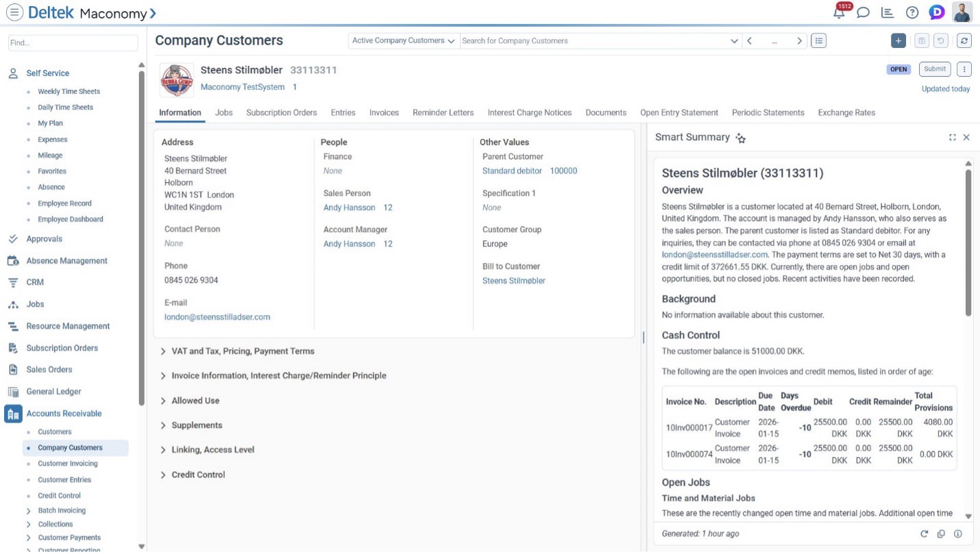Switch to the Invoices tab
980x554 pixels.
point(384,112)
